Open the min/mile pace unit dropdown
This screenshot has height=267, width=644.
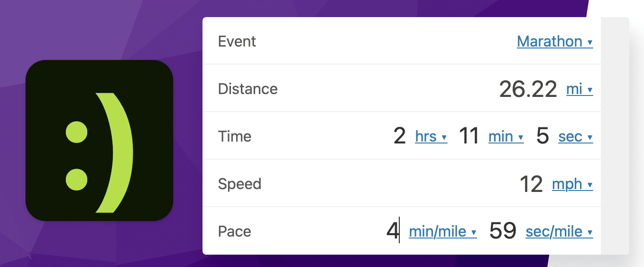[x=442, y=232]
